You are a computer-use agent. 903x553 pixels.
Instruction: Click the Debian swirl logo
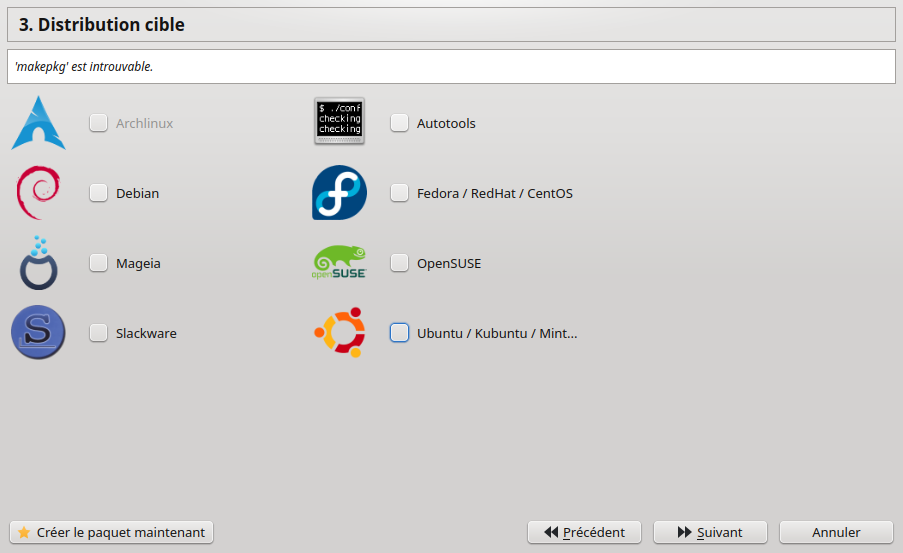(x=39, y=193)
